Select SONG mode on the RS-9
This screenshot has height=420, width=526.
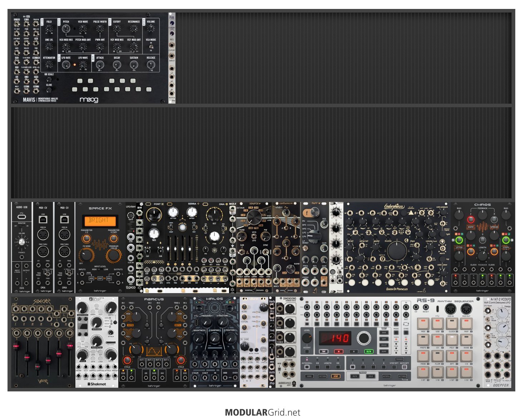(309, 376)
